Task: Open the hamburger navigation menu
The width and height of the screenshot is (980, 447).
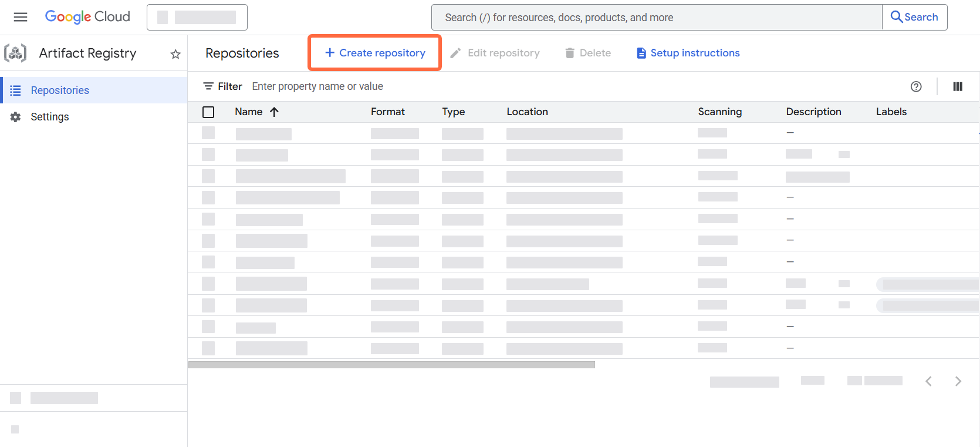Action: (x=21, y=17)
